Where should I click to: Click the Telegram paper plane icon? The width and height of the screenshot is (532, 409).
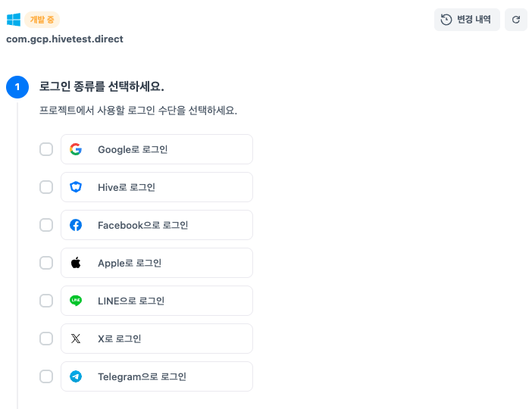[76, 376]
